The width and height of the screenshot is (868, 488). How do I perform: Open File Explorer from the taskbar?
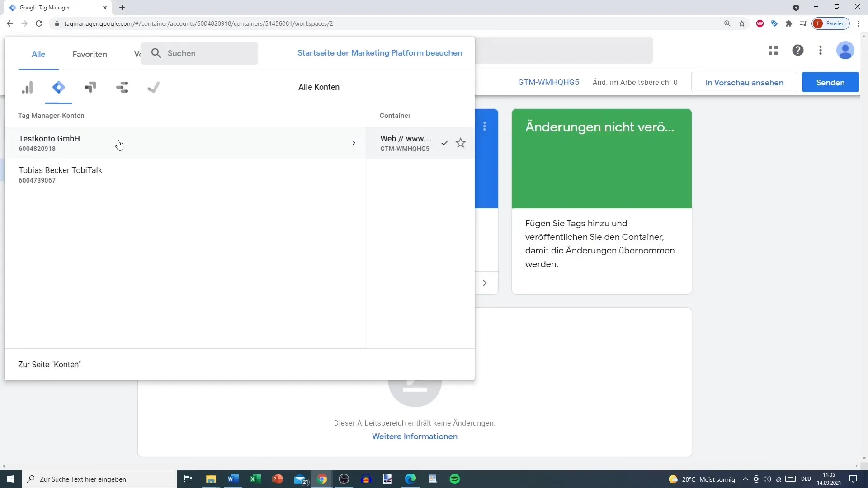[x=211, y=479]
